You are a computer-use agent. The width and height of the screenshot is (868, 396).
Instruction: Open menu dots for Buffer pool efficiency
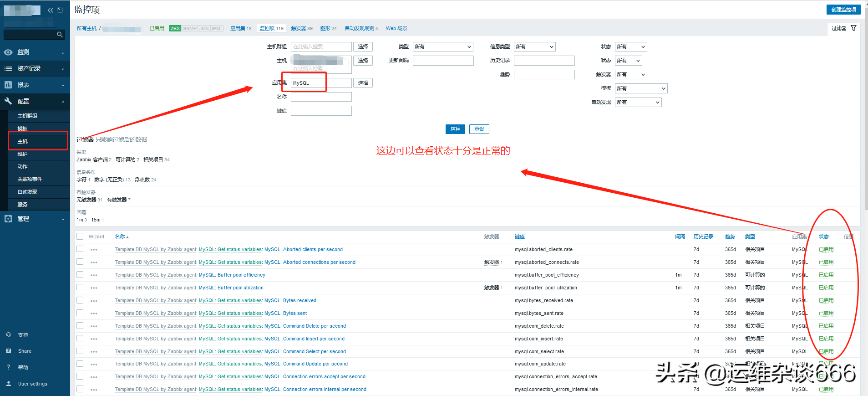(94, 275)
